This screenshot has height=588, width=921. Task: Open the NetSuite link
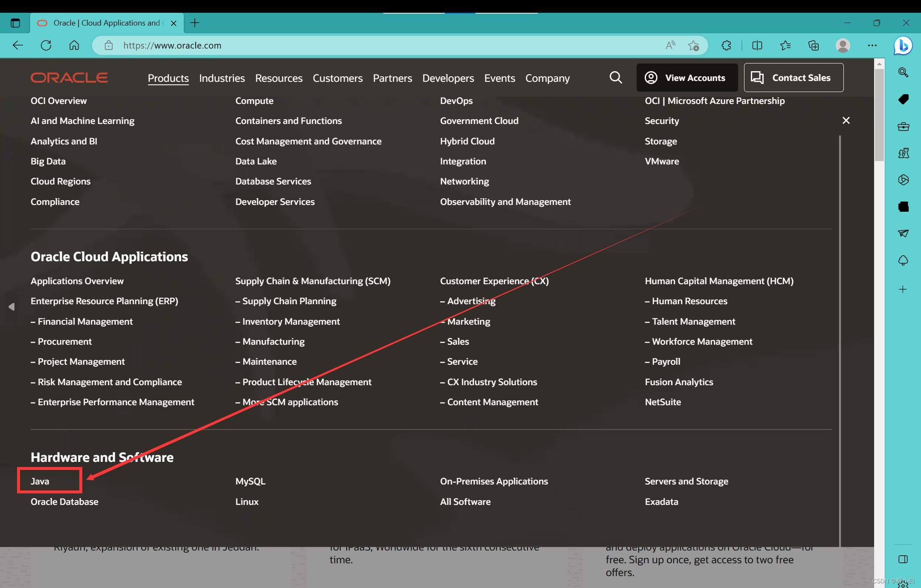coord(663,402)
